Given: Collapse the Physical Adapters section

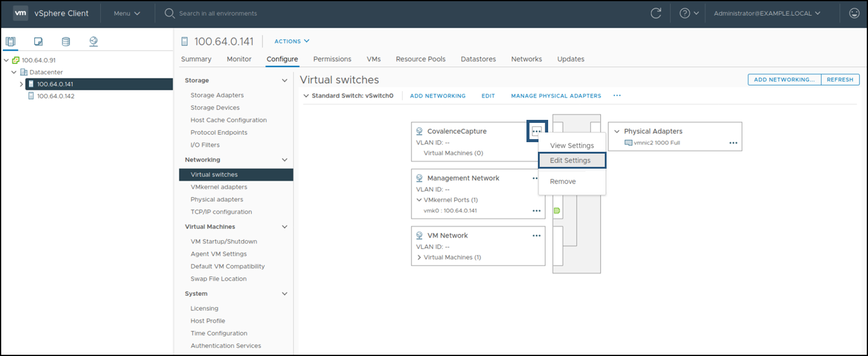Looking at the screenshot, I should pyautogui.click(x=617, y=131).
